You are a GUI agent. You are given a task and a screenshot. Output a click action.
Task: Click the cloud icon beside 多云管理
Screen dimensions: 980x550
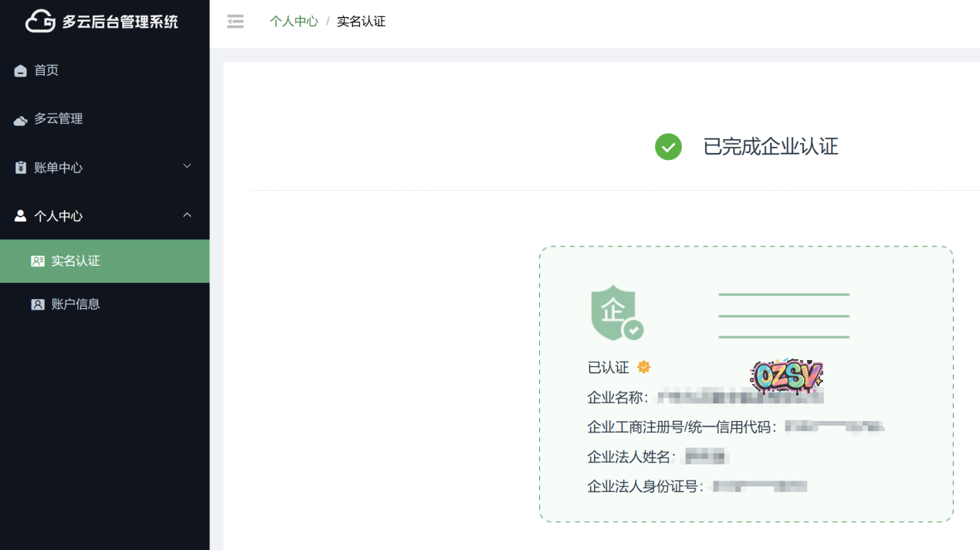pyautogui.click(x=21, y=120)
